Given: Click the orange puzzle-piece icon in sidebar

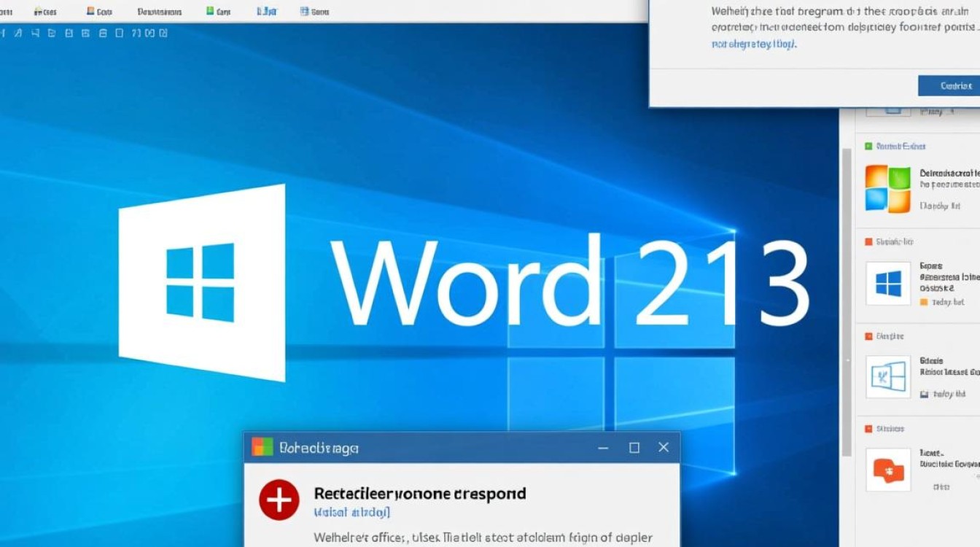Looking at the screenshot, I should pyautogui.click(x=887, y=470).
